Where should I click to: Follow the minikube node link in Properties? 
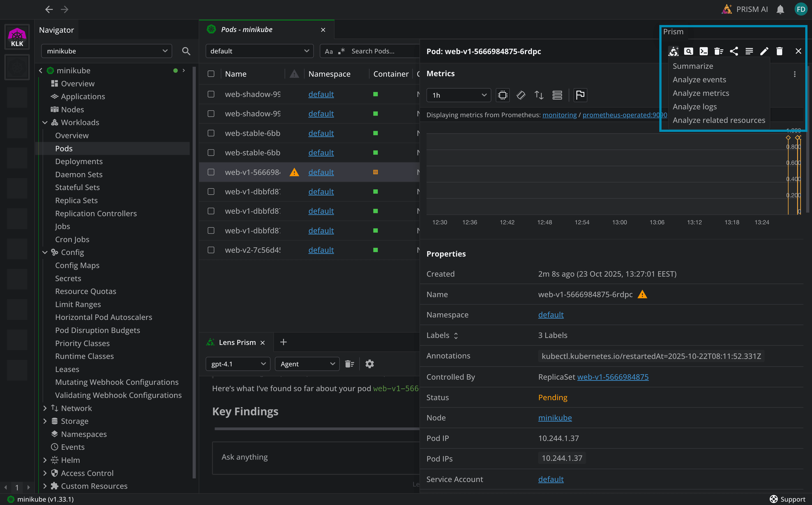click(555, 418)
